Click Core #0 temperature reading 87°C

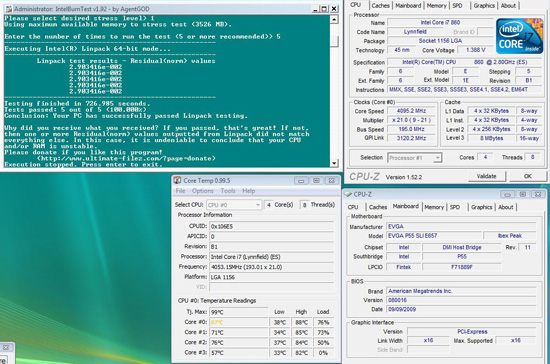[239, 322]
